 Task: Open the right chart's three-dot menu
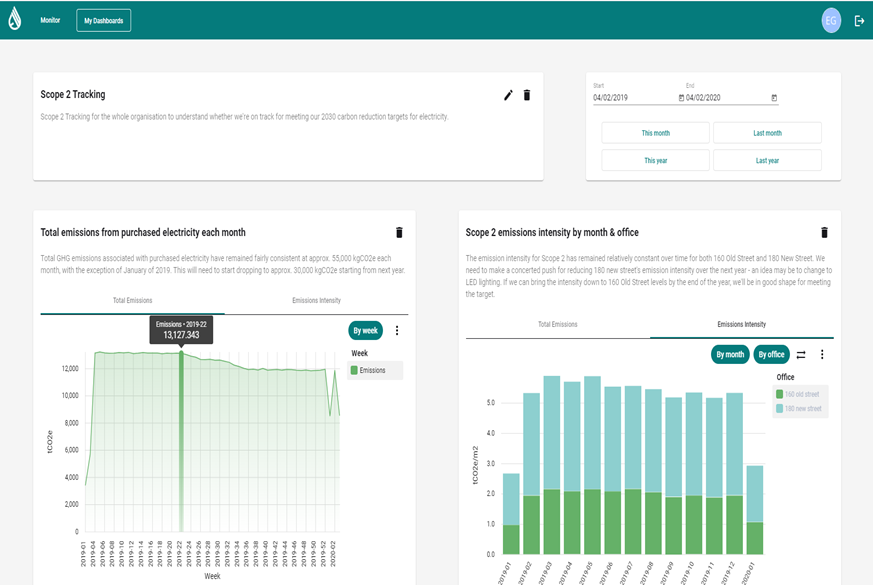[x=822, y=354]
